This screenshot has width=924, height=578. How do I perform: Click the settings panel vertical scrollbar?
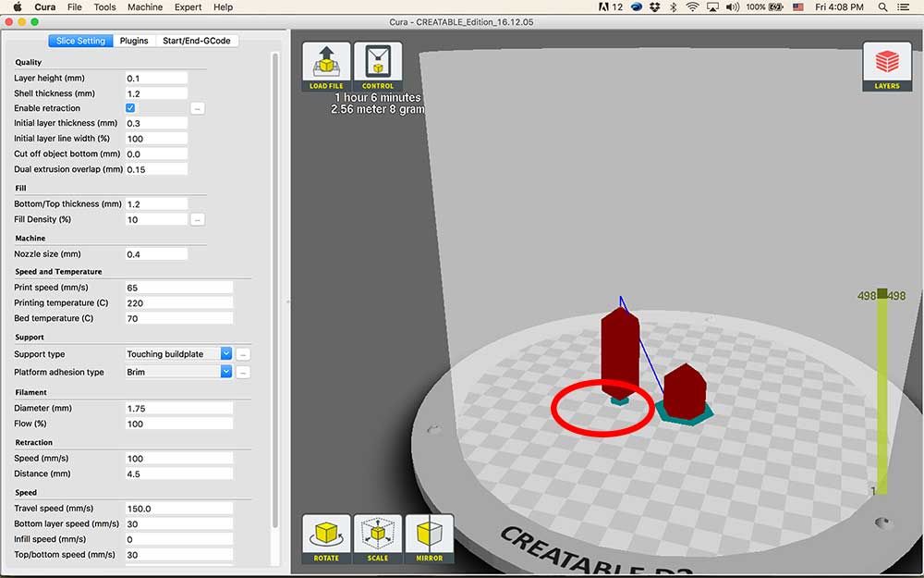[274, 290]
